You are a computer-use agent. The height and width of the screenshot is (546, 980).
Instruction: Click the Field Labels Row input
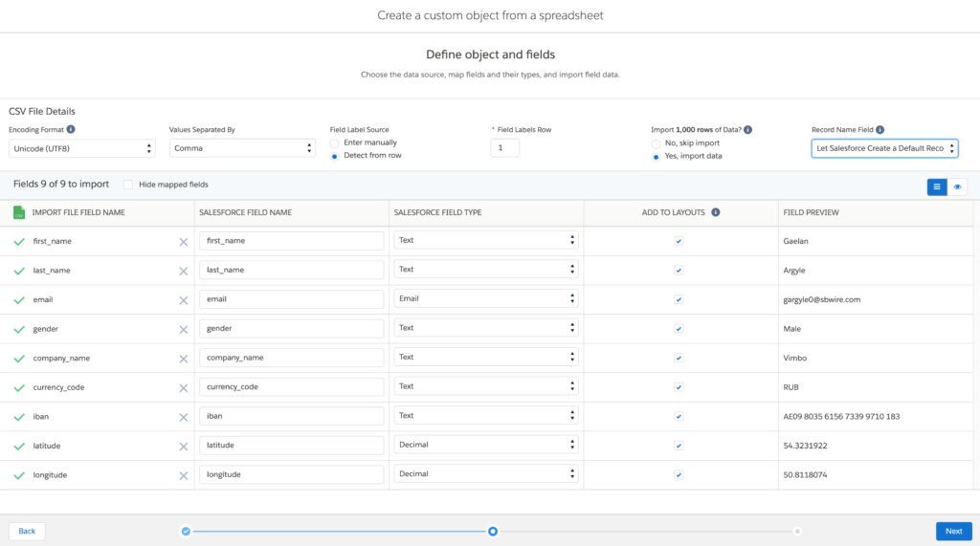tap(505, 148)
